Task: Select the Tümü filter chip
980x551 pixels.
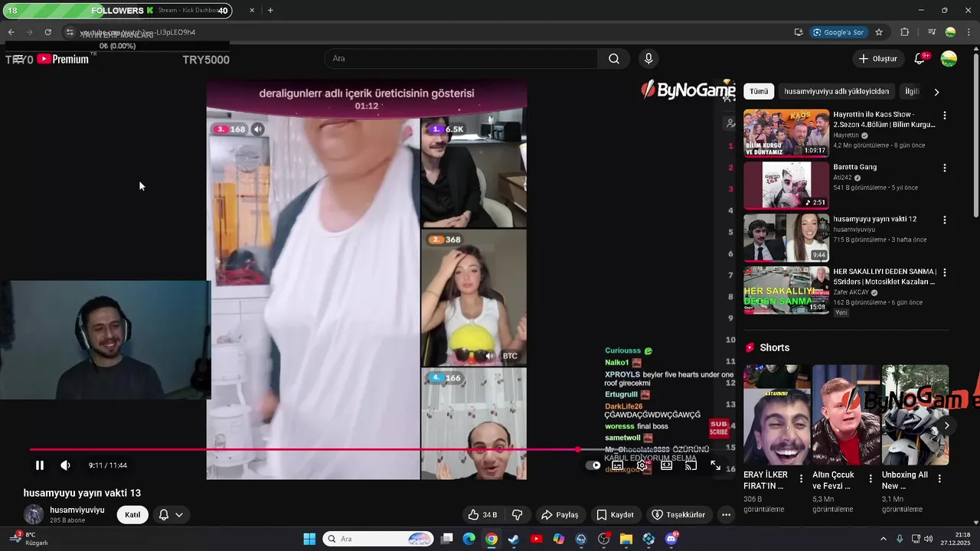Action: click(x=759, y=91)
